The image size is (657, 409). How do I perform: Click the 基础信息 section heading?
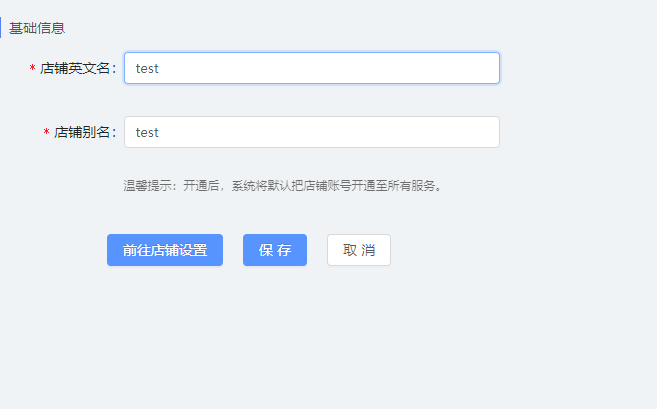37,28
